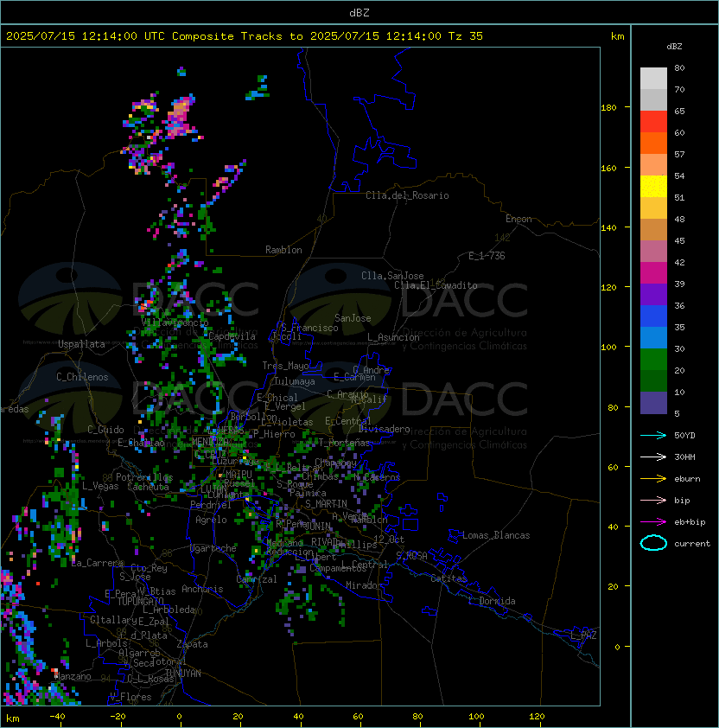Click the 'Lomas_Blancas' map label
Image resolution: width=719 pixels, height=728 pixels.
(x=496, y=535)
